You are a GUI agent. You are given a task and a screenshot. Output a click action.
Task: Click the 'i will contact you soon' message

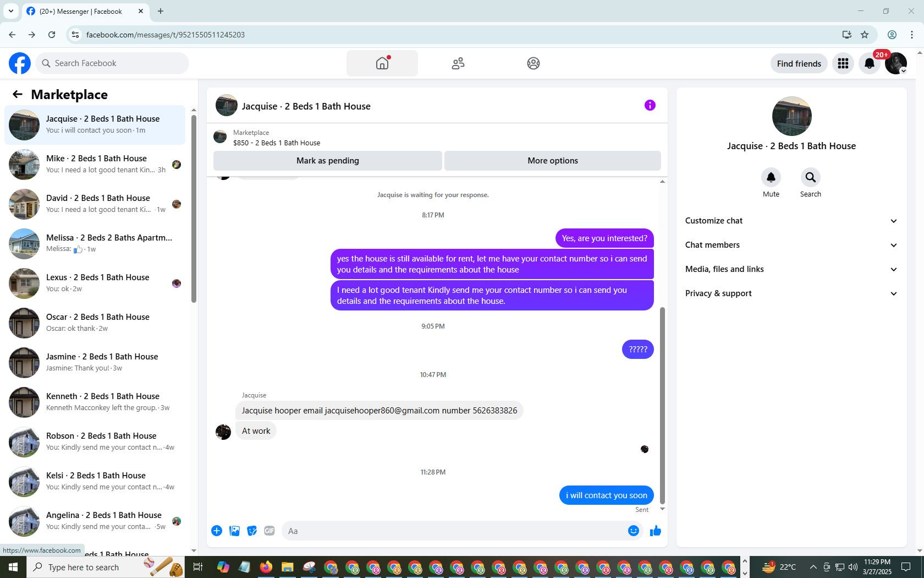pyautogui.click(x=607, y=495)
